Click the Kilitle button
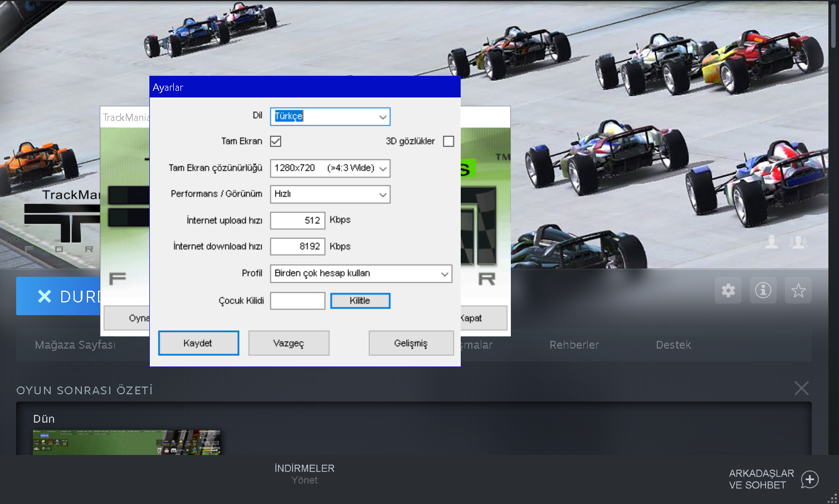This screenshot has width=839, height=504. [x=360, y=301]
